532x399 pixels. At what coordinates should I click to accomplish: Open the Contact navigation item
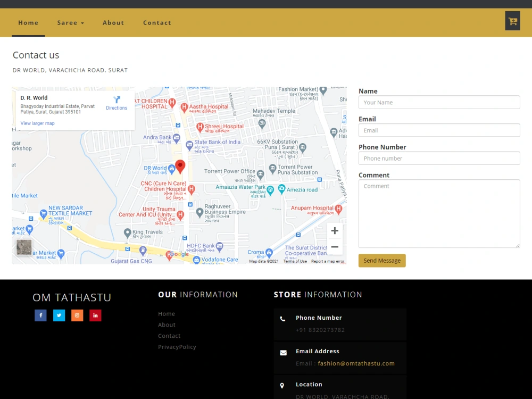[x=157, y=23]
